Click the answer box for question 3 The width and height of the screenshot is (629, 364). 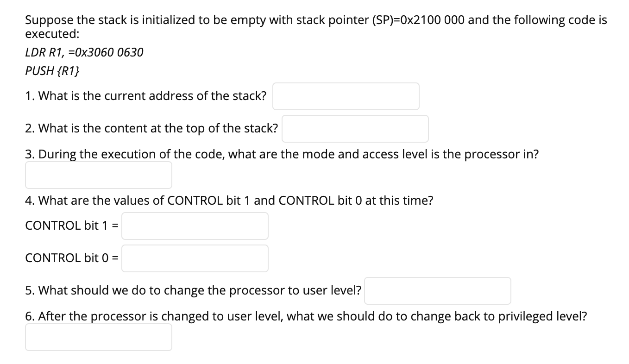(x=98, y=175)
